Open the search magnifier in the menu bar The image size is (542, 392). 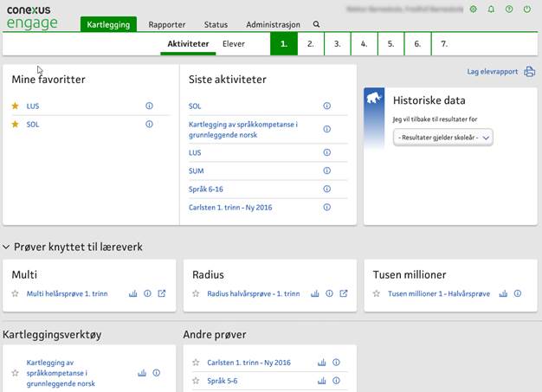(x=316, y=25)
